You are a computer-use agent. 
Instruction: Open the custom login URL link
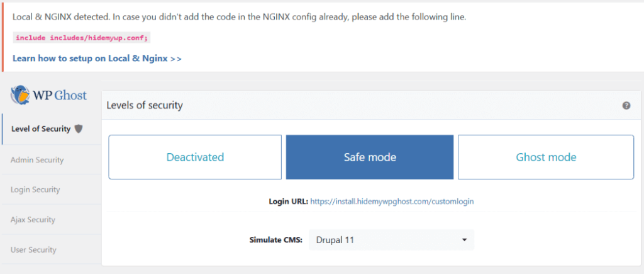pyautogui.click(x=392, y=202)
